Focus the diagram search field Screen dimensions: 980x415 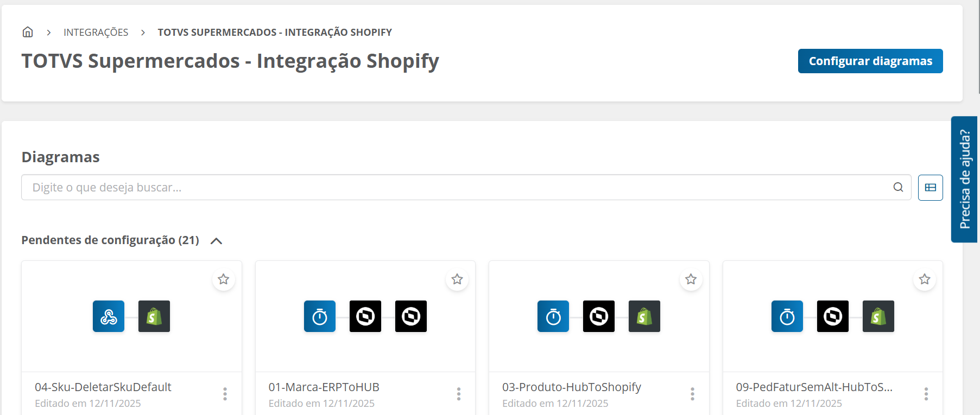tap(456, 187)
